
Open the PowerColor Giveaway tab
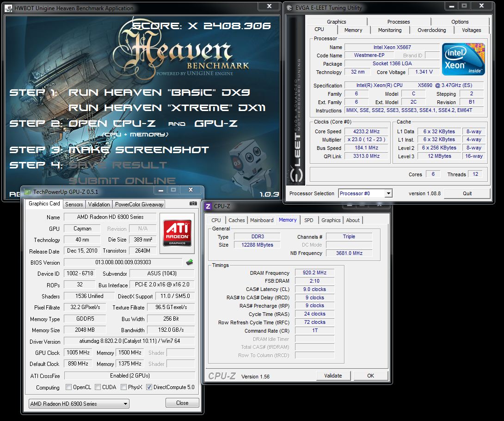(x=139, y=204)
